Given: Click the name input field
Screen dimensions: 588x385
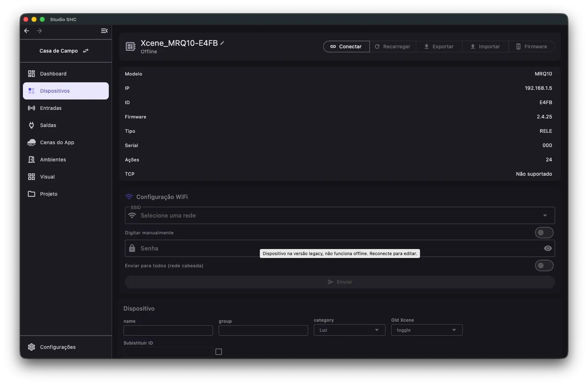Looking at the screenshot, I should [168, 330].
